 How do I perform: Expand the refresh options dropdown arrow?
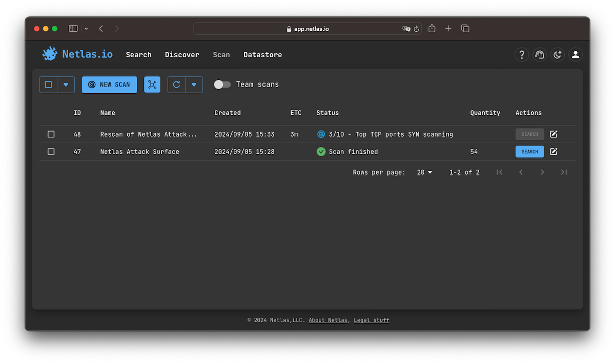(194, 84)
